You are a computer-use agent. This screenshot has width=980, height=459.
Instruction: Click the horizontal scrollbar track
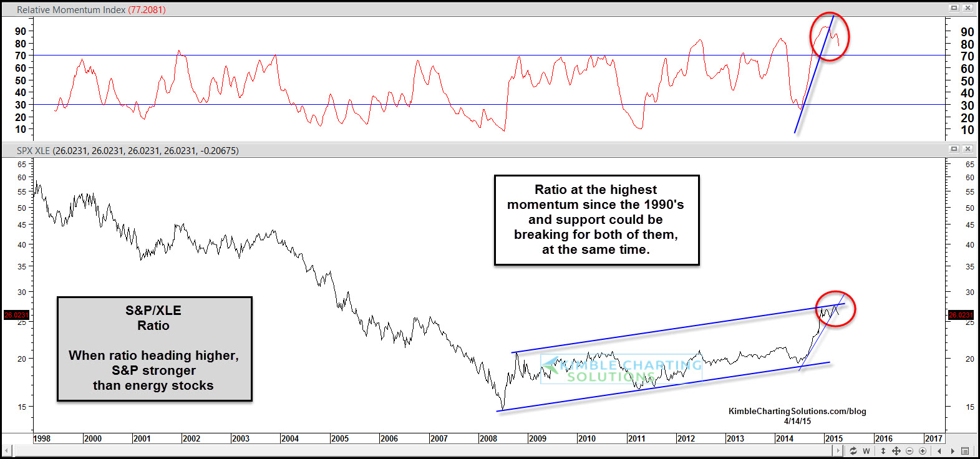(422, 450)
